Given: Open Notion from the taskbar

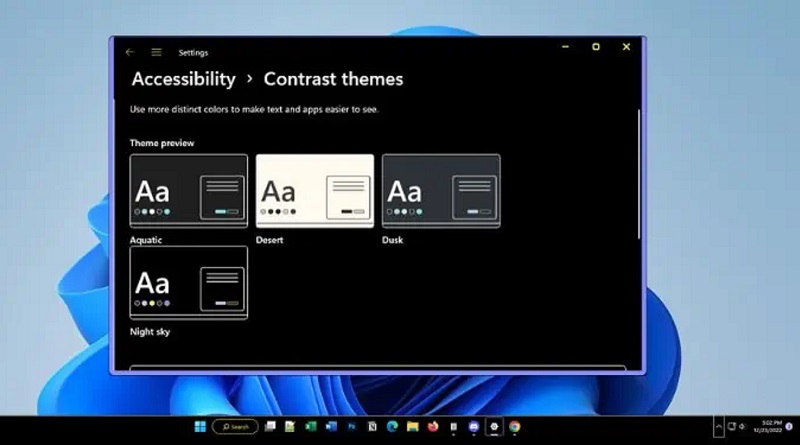Looking at the screenshot, I should tap(372, 427).
